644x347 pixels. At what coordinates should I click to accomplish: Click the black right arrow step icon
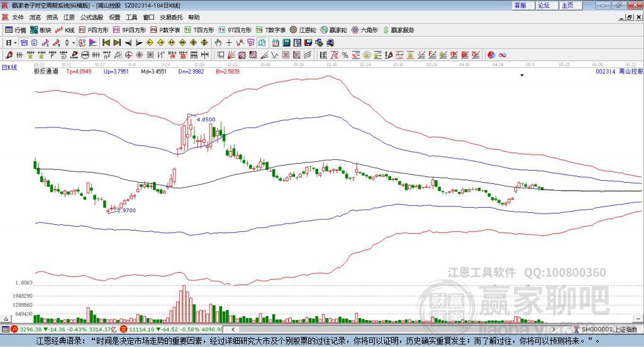139,43
